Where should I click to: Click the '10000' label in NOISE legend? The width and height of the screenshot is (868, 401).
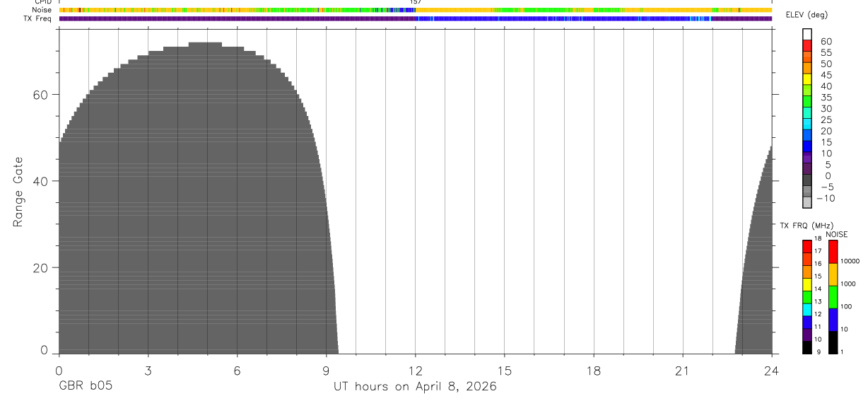[x=850, y=261]
